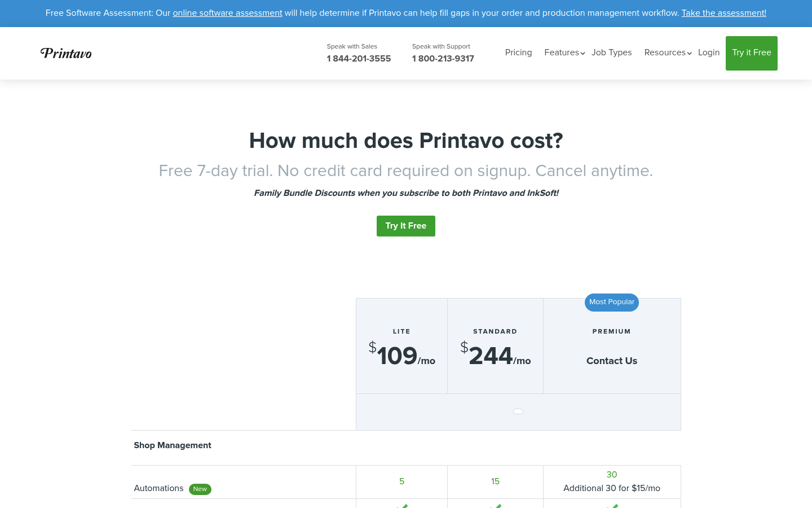Click Contact Us under Premium

612,361
